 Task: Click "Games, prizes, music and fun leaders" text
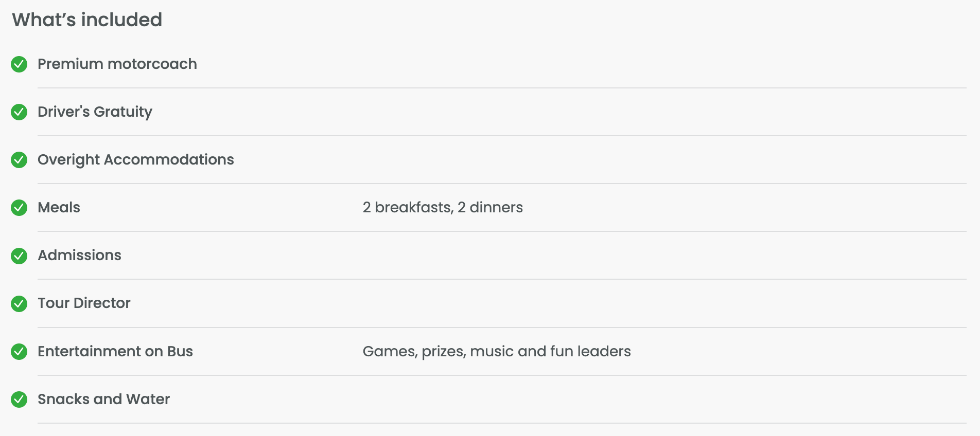[x=497, y=351]
